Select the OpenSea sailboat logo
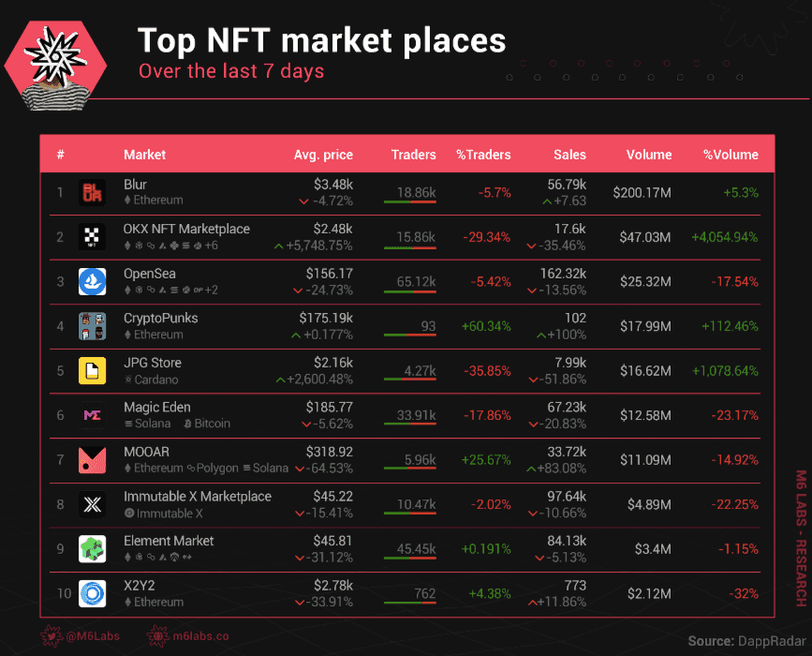Image resolution: width=812 pixels, height=656 pixels. (92, 282)
